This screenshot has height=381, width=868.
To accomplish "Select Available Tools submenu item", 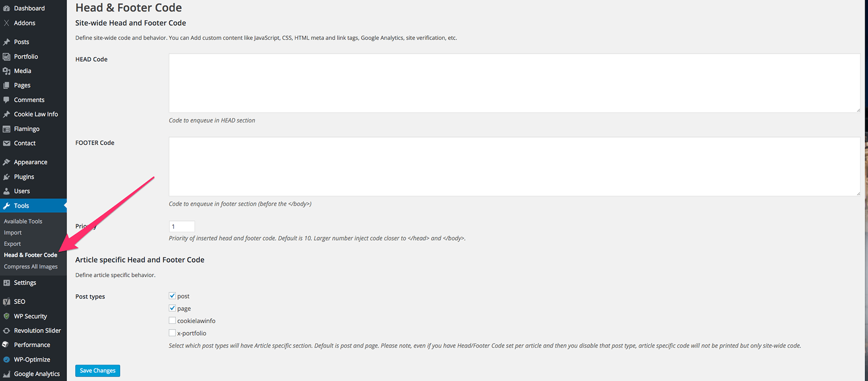I will coord(23,221).
